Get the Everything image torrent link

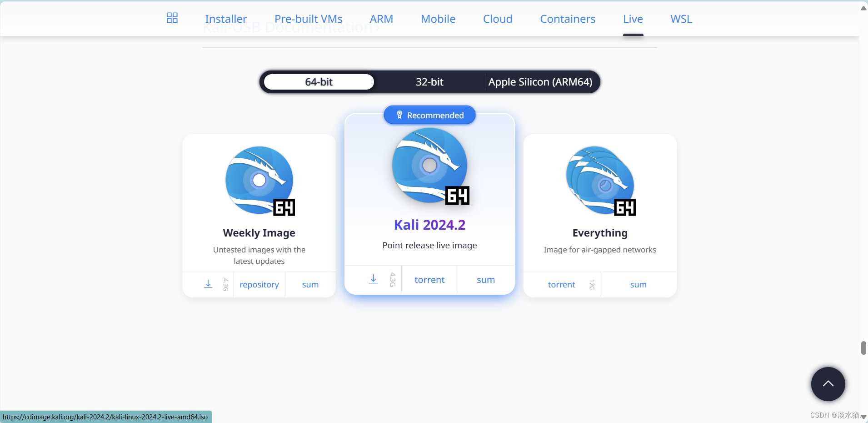[x=562, y=284]
